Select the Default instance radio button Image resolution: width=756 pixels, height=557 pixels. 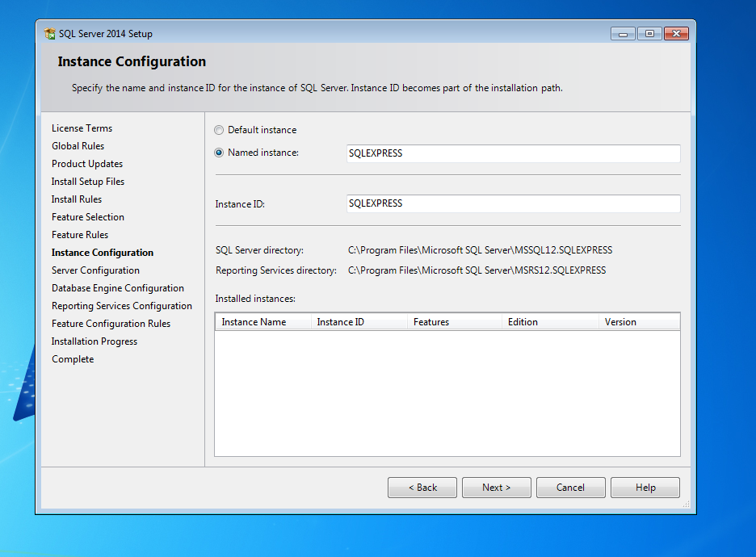pos(218,129)
